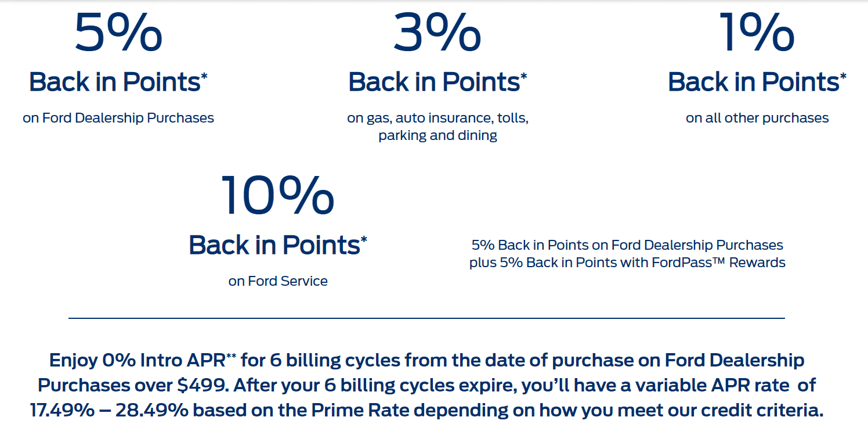Click the horizontal divider line

pyautogui.click(x=426, y=318)
